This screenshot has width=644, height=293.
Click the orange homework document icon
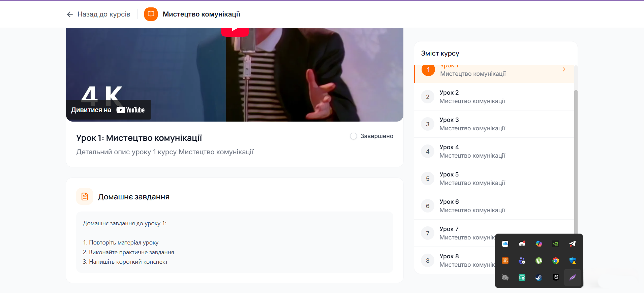85,196
